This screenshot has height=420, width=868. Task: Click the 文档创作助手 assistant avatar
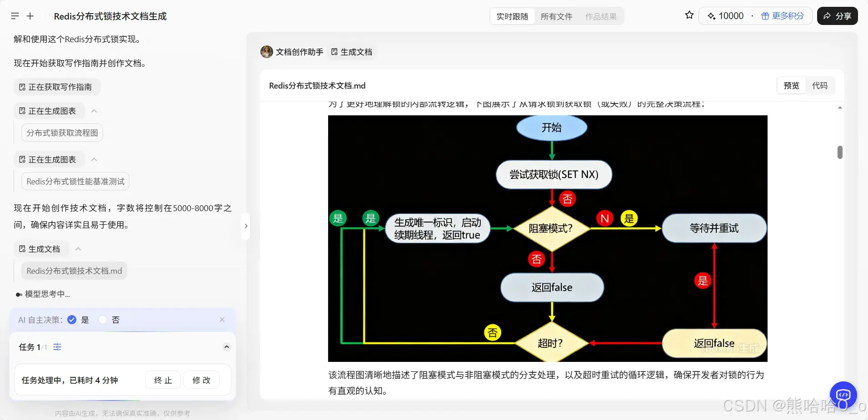point(266,52)
